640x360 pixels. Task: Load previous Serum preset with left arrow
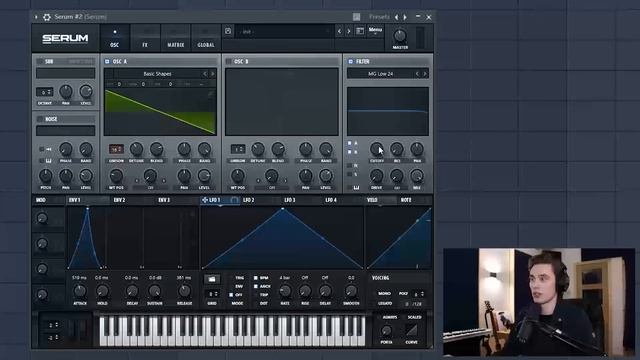pos(339,31)
